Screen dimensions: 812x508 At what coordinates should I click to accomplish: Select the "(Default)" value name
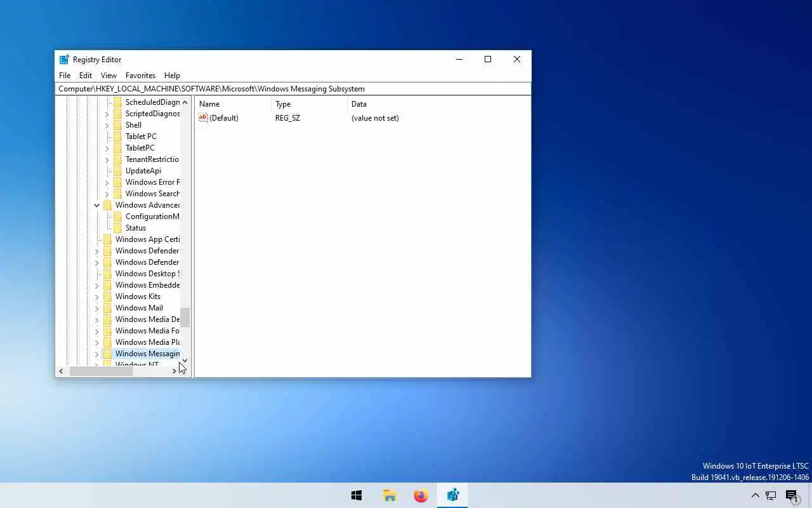tap(224, 118)
